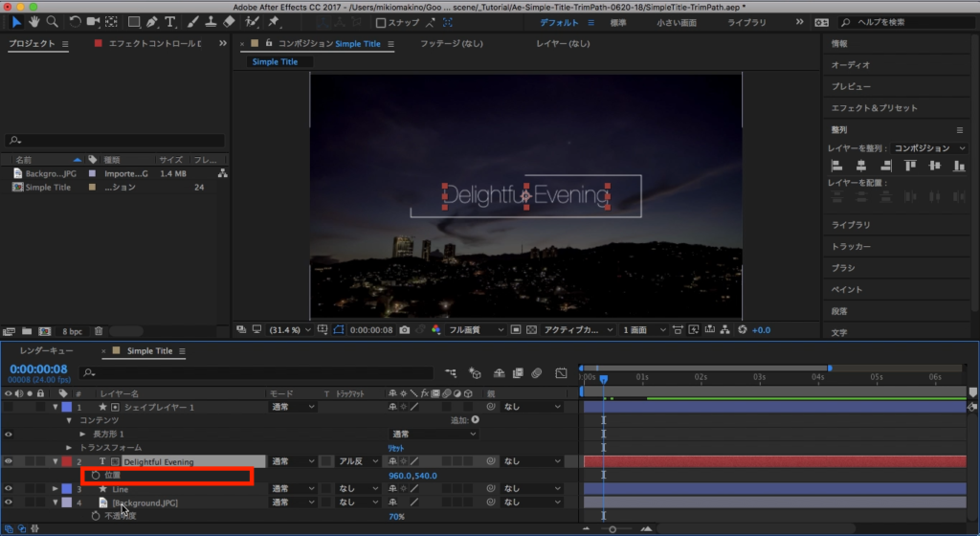The image size is (980, 536).
Task: Open the フル画質 resolution dropdown
Action: tap(476, 329)
